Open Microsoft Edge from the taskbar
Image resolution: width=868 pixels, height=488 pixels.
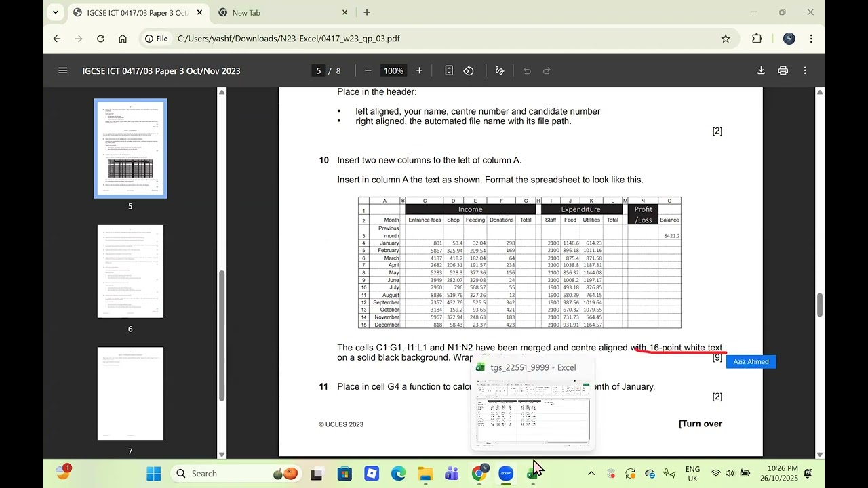398,473
